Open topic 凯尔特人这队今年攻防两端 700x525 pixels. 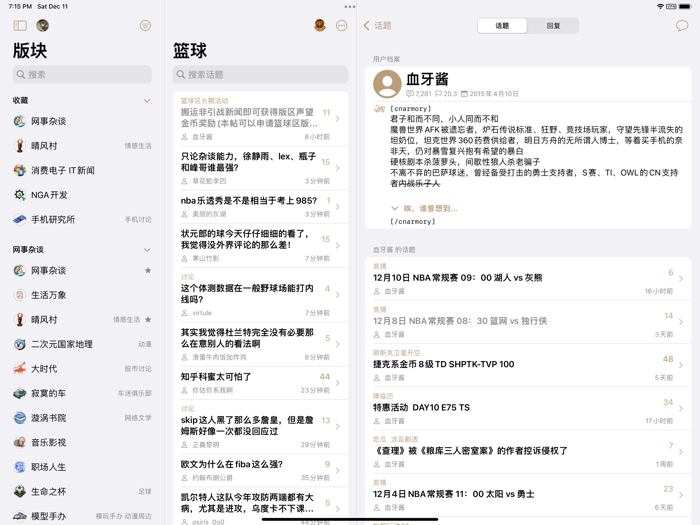[x=260, y=507]
